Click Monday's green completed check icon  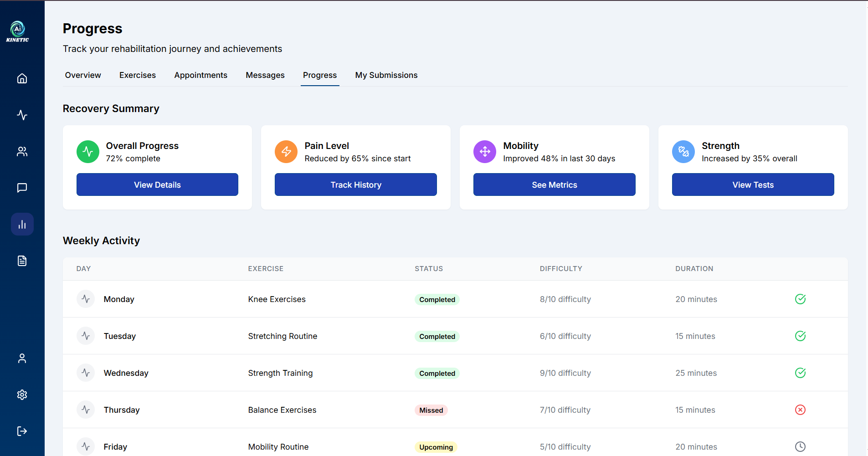pyautogui.click(x=800, y=299)
